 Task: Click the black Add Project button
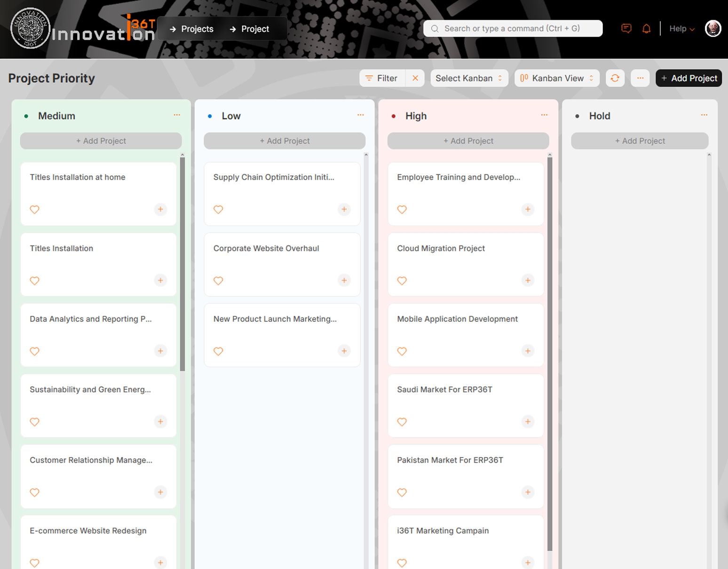[x=688, y=78]
